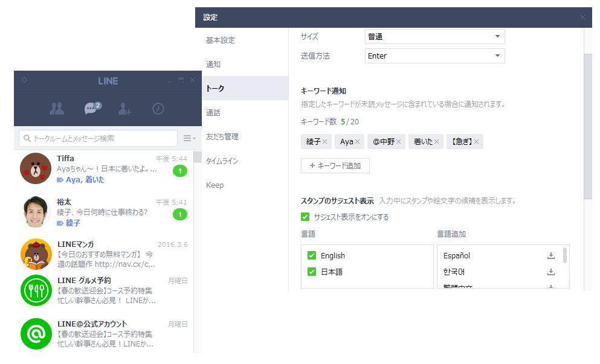Select 通話 settings section
Image resolution: width=600 pixels, height=364 pixels.
245,112
